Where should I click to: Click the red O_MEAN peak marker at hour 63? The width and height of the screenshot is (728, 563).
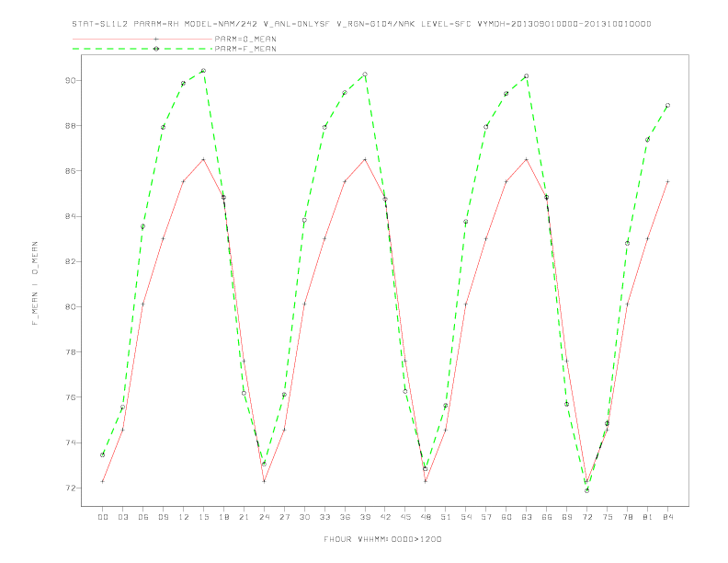click(x=527, y=159)
